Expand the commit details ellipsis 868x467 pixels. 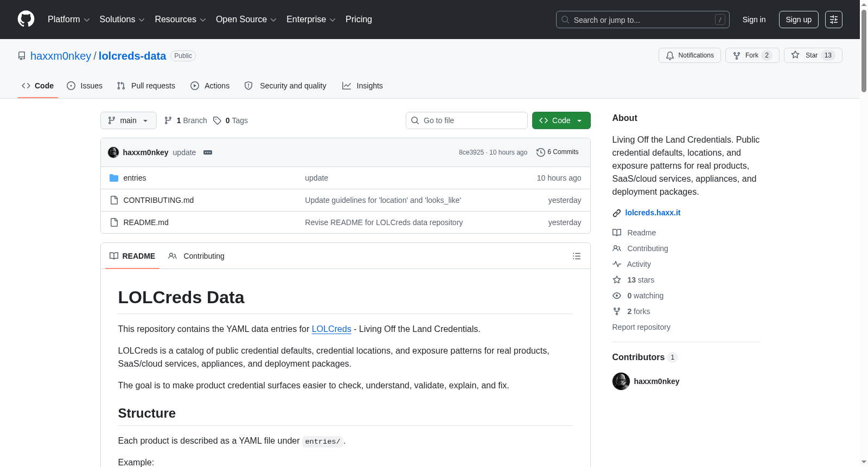click(x=208, y=152)
